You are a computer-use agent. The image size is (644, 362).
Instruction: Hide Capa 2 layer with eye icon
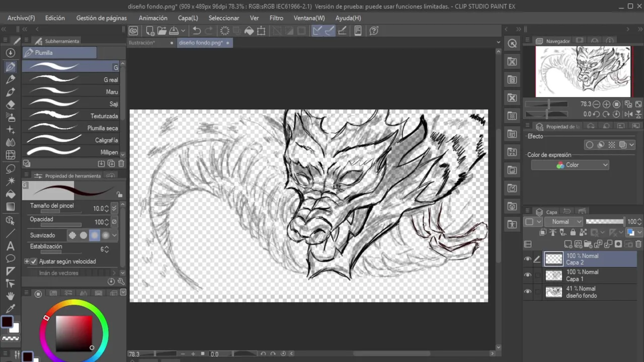point(528,259)
